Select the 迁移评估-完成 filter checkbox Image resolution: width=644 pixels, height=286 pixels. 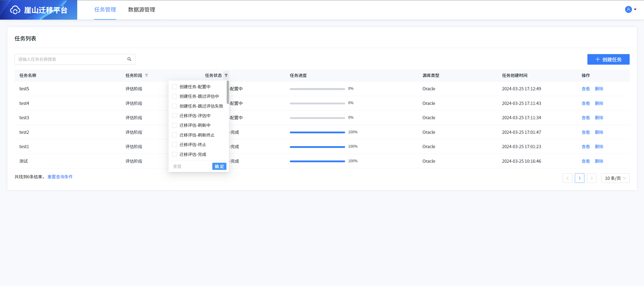(x=175, y=154)
